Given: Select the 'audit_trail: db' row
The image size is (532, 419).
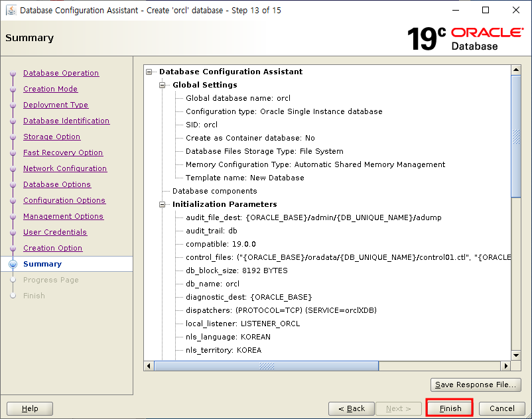Looking at the screenshot, I should (x=212, y=231).
